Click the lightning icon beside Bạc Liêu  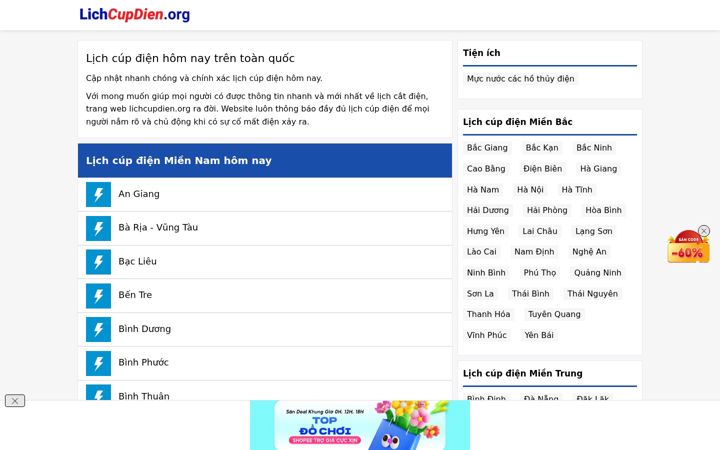(x=98, y=262)
